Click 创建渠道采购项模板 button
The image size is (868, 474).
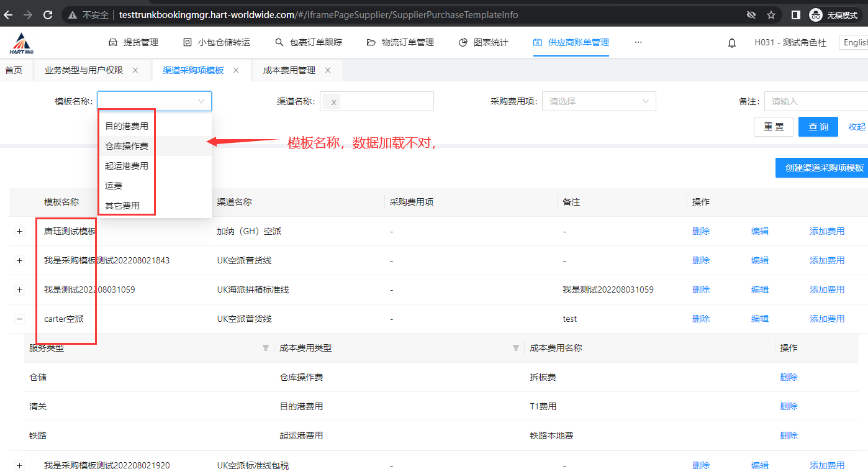(824, 168)
